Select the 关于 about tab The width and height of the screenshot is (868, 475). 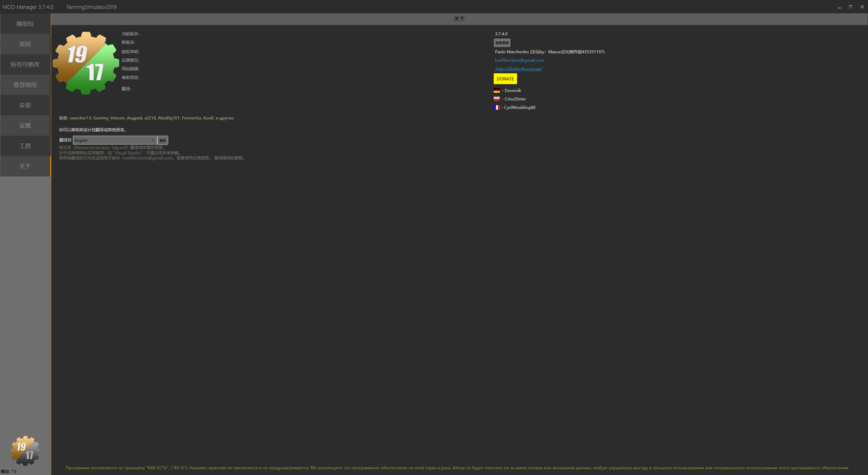coord(25,166)
